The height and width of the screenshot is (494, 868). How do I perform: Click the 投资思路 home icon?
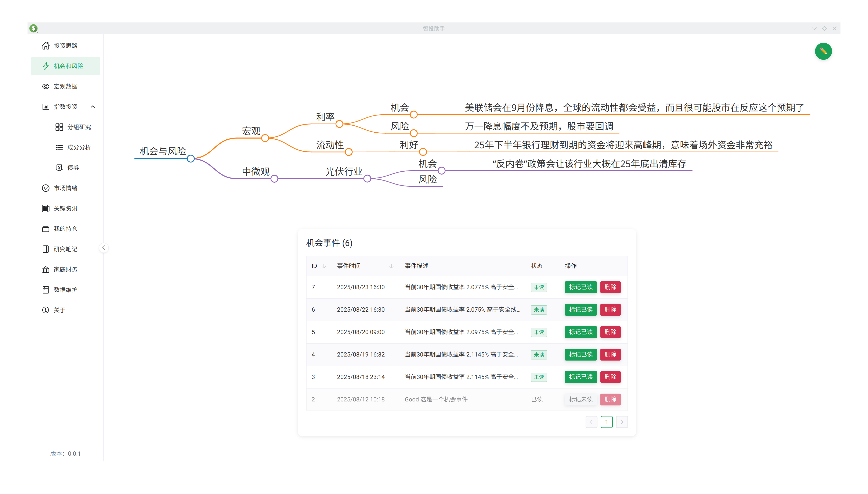(46, 46)
